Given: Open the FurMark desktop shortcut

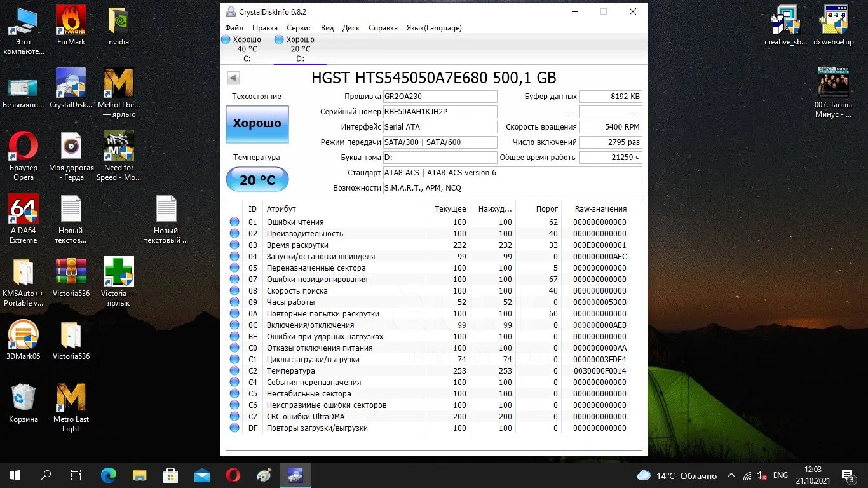Looking at the screenshot, I should point(71,26).
